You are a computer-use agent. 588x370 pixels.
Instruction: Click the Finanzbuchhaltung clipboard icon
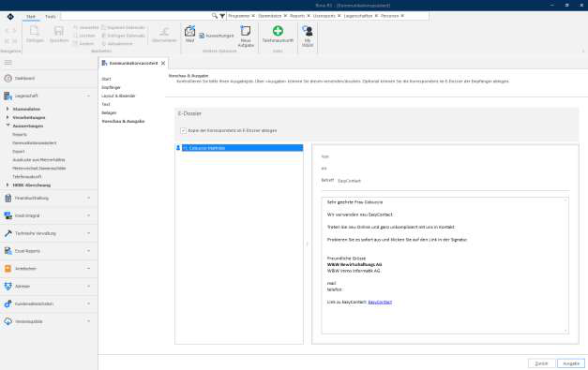tap(8, 198)
